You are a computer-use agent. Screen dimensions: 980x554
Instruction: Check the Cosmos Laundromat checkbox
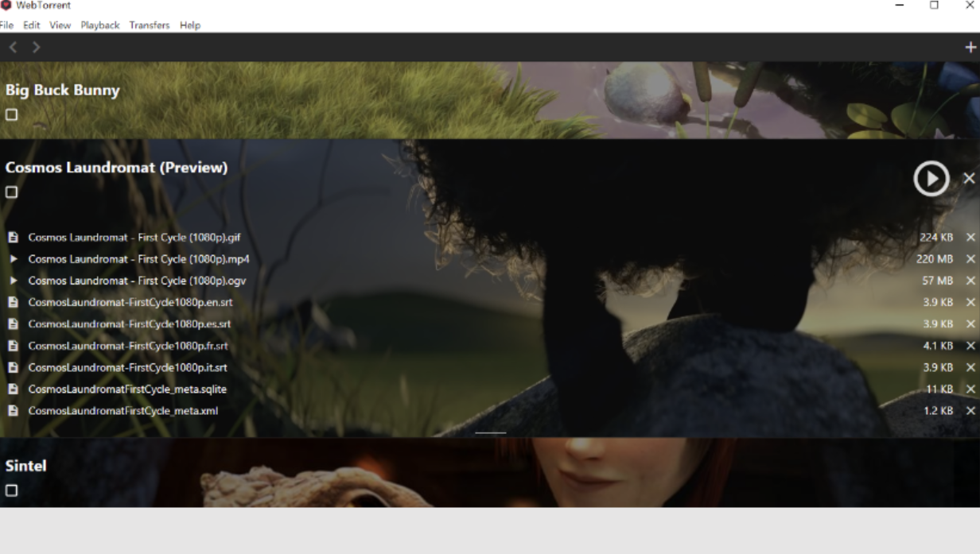click(x=11, y=193)
